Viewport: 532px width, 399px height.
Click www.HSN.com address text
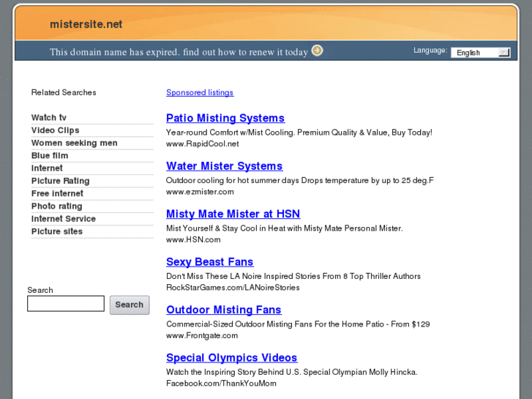193,239
